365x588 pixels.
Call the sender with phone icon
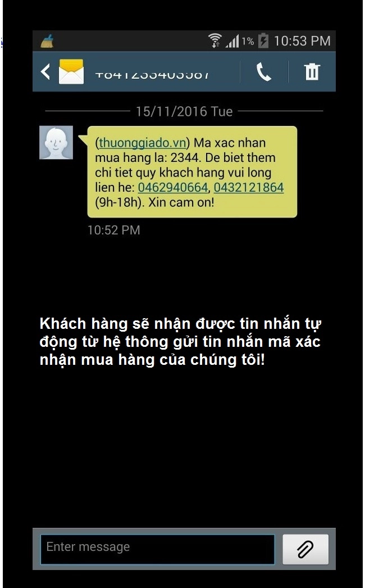tap(264, 71)
